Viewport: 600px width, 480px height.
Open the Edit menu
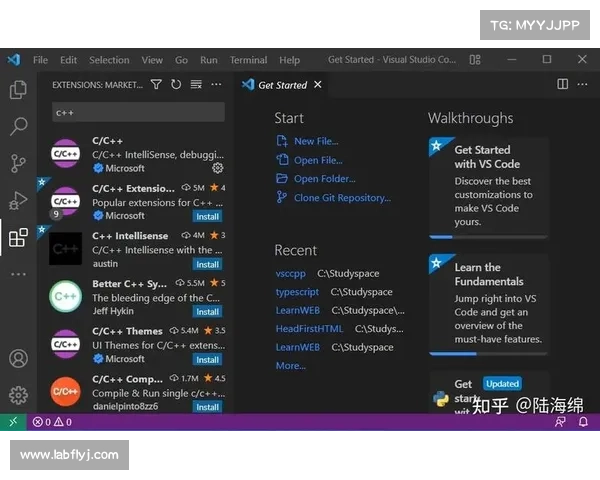(68, 60)
